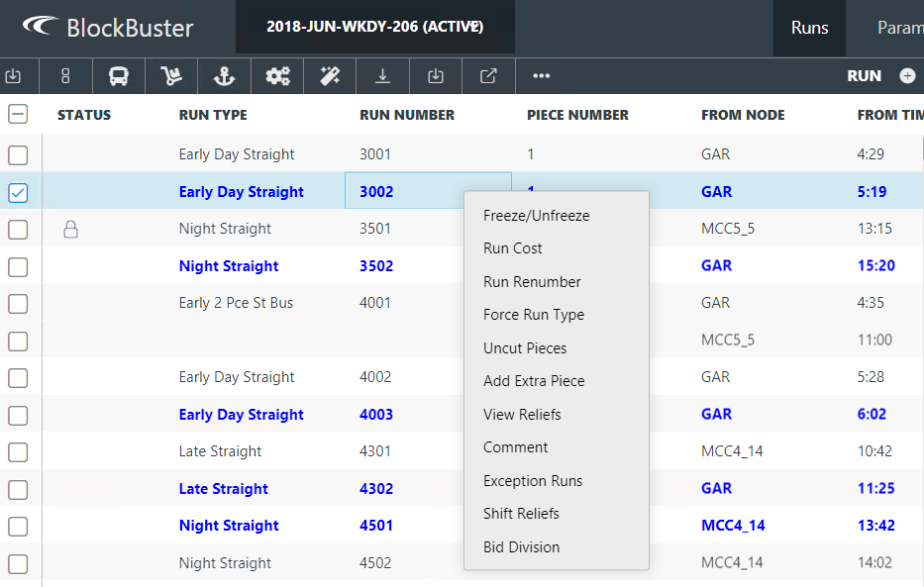Viewport: 924px width, 587px height.
Task: Uncheck the checkbox for run 3002
Action: pyautogui.click(x=18, y=193)
